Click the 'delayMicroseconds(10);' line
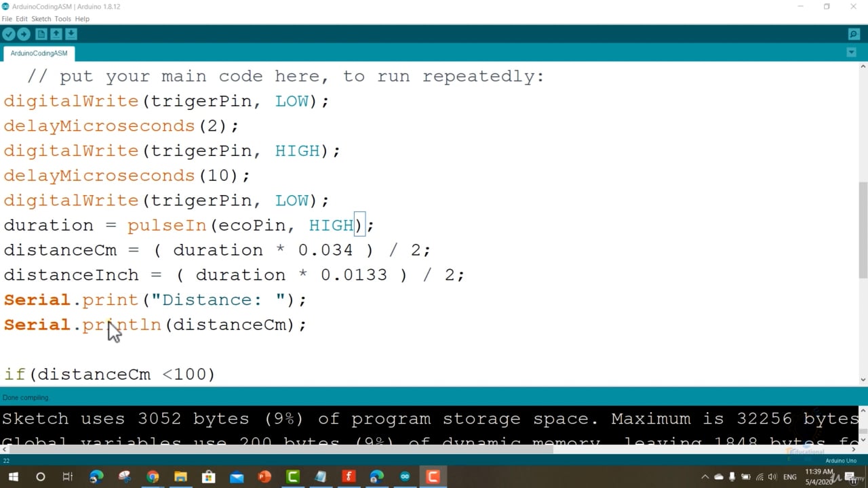The image size is (868, 488). (x=127, y=176)
